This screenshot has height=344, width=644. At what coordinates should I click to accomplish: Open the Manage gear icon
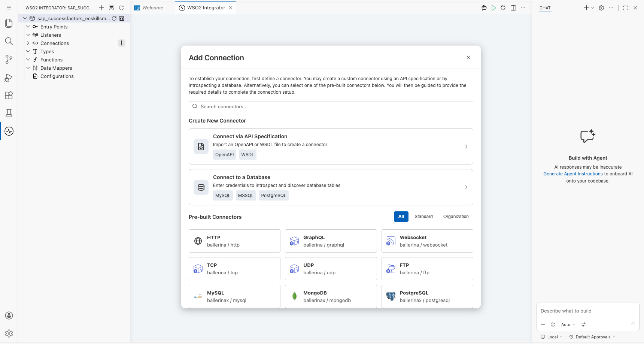point(9,334)
